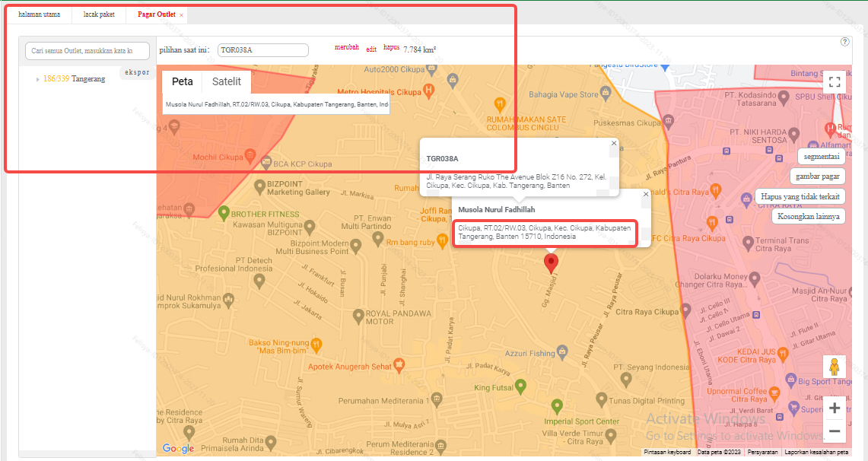The image size is (868, 461).
Task: Click Pintasan keyboard link
Action: coord(668,452)
